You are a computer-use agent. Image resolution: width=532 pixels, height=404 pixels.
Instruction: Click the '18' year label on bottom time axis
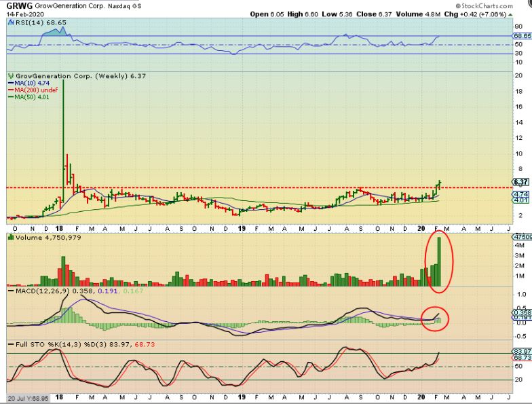pyautogui.click(x=58, y=397)
